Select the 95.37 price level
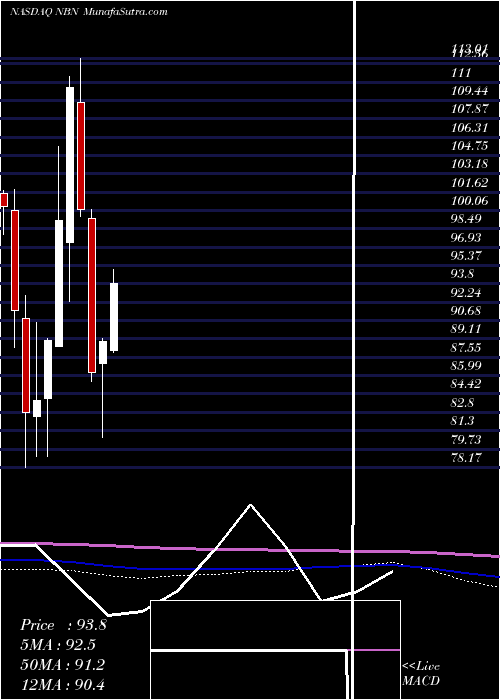500x700 pixels. 466,256
